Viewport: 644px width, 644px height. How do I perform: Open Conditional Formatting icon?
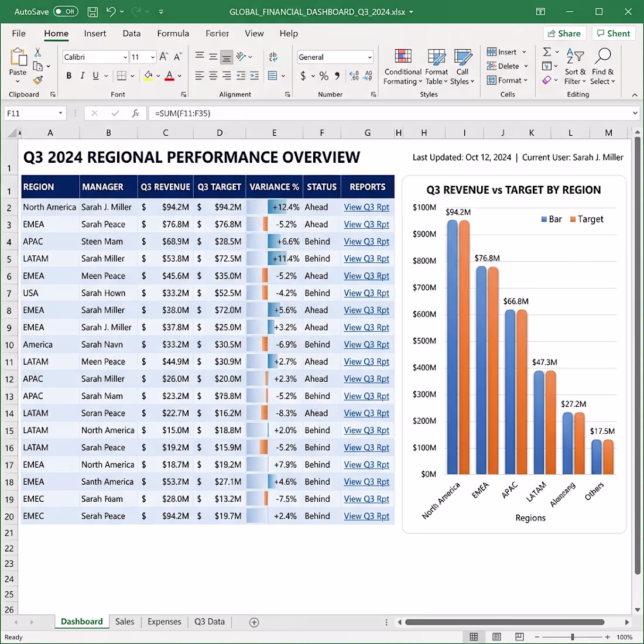[x=403, y=57]
